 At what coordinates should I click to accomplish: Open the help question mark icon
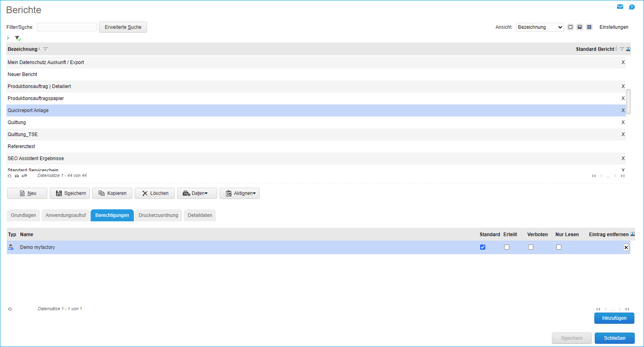(632, 7)
